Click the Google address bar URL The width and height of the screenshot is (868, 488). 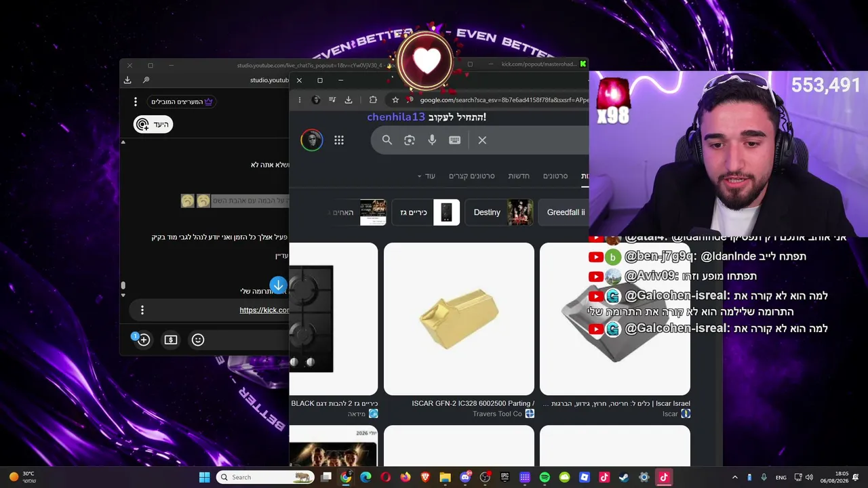pos(504,100)
